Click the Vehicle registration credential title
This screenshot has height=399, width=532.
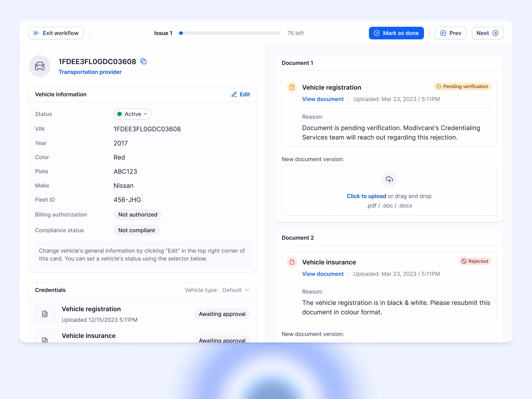point(91,309)
